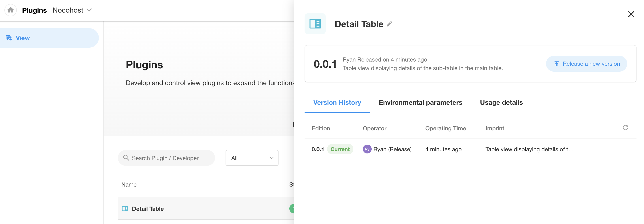This screenshot has width=644, height=224.
Task: Click the Plugins page heading
Action: click(x=144, y=65)
